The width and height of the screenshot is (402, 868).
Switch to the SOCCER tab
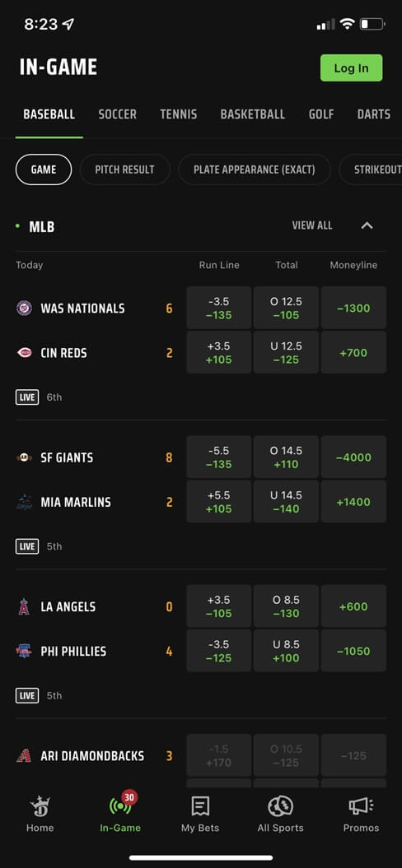(x=118, y=114)
